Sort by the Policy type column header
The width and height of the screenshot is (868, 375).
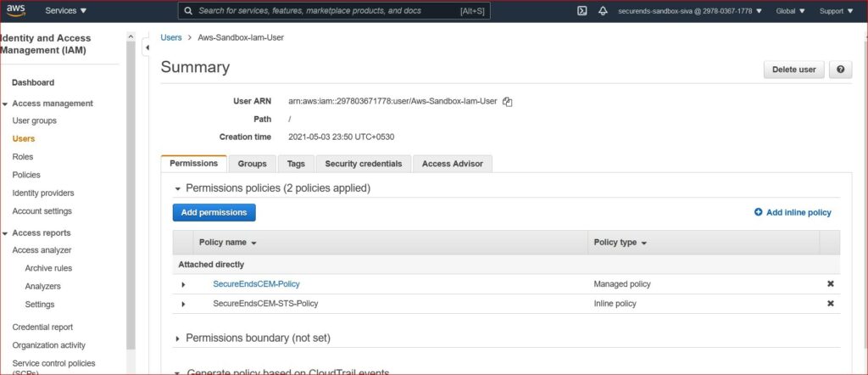point(620,243)
